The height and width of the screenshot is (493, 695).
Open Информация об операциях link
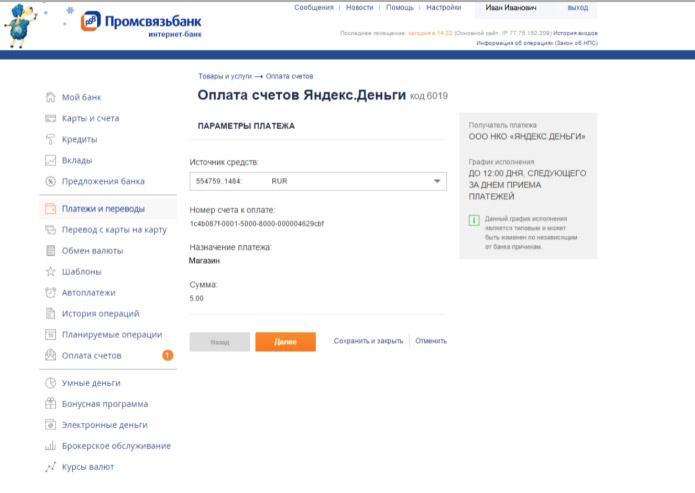[x=537, y=43]
